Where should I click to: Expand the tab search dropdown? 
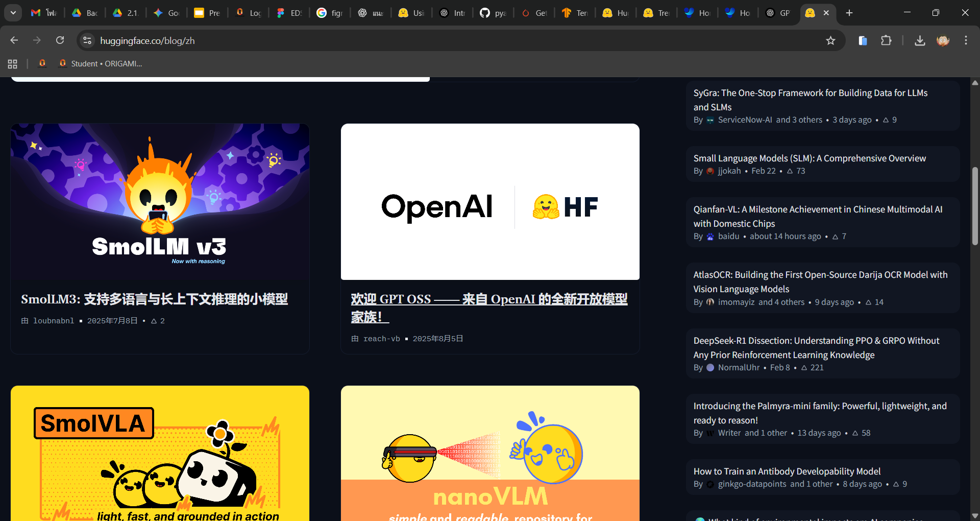[13, 13]
